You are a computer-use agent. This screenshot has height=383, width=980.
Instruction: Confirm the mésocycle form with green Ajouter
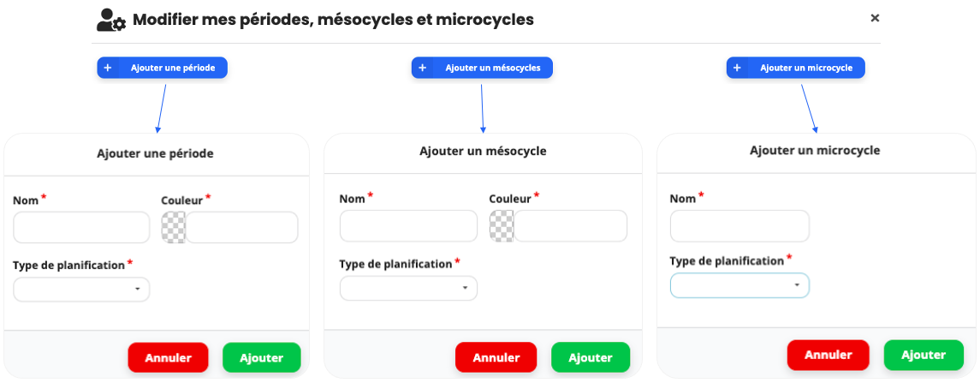(x=591, y=357)
